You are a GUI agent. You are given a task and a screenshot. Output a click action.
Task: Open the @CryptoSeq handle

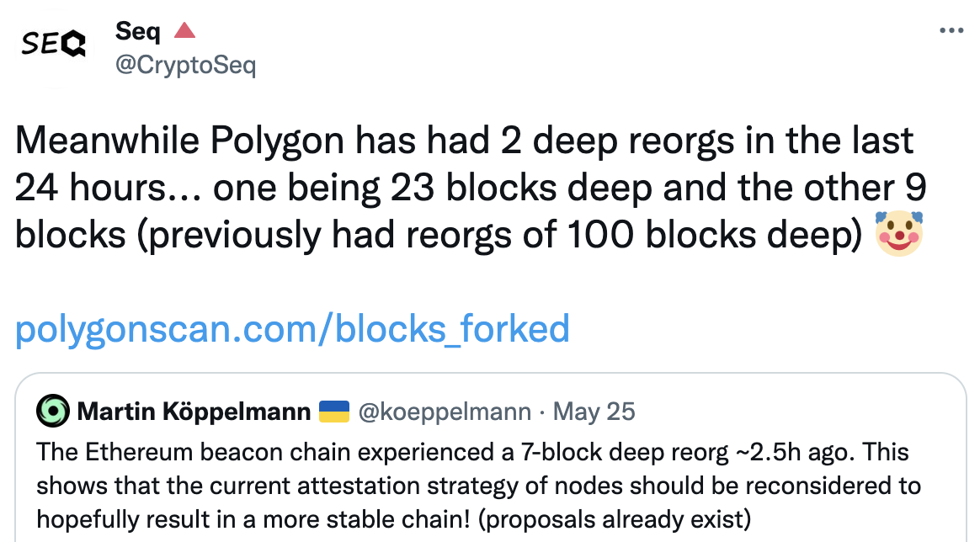pyautogui.click(x=184, y=66)
